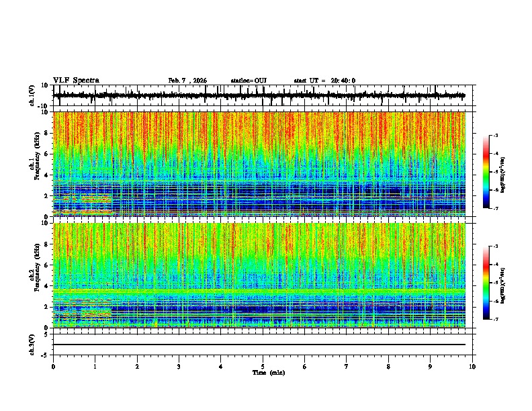
Task: Click the flat ch.3(V) voltage line
Action: [259, 345]
